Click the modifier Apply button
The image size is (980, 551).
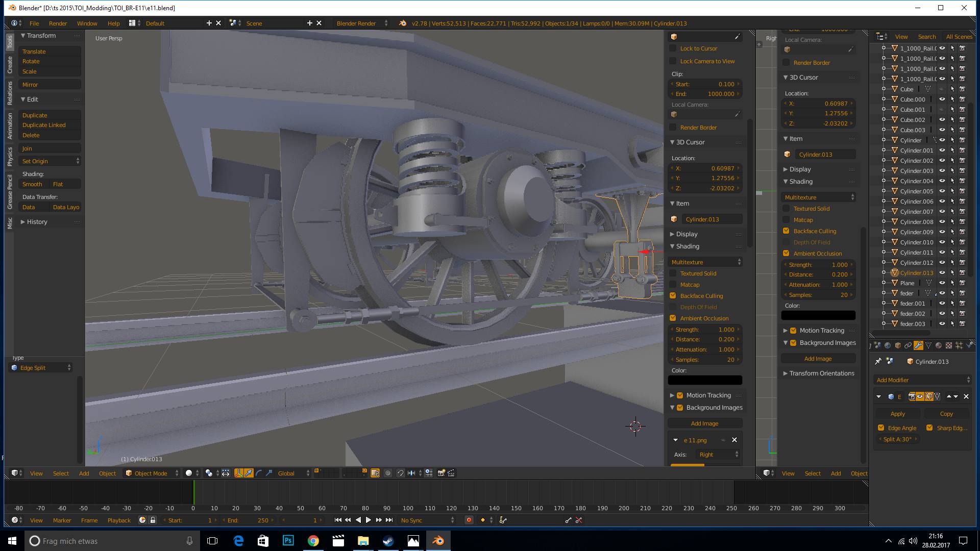pos(897,414)
